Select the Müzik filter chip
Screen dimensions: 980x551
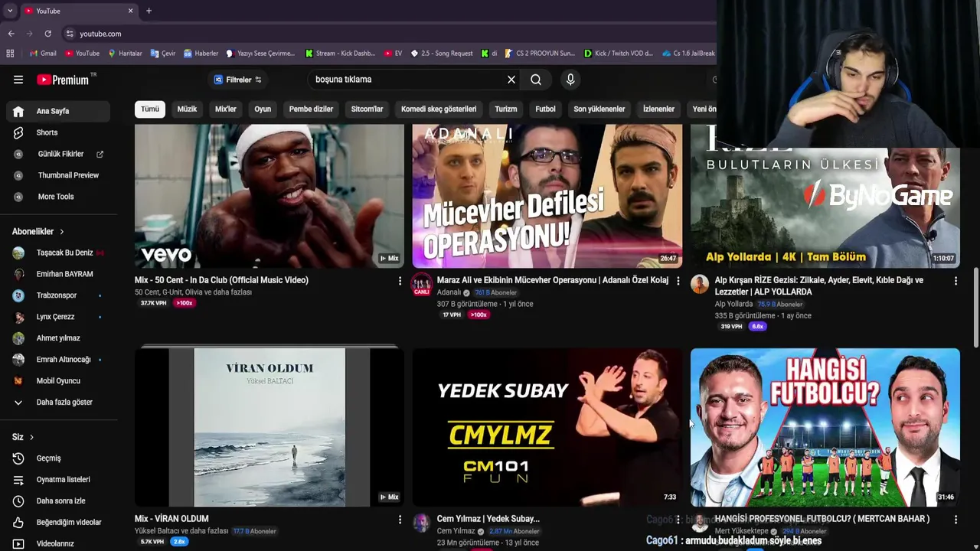187,109
